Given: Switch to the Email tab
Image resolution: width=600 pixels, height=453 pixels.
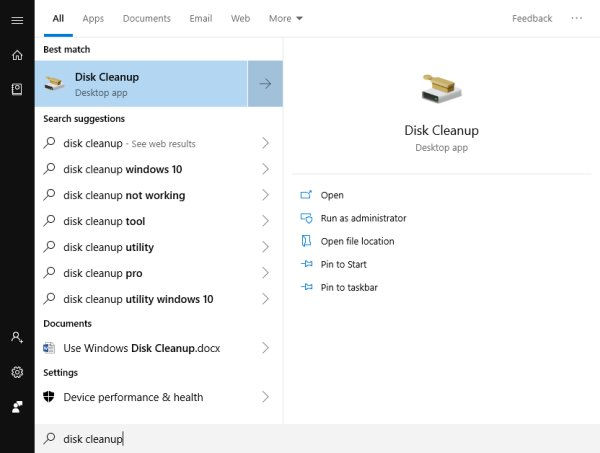Looking at the screenshot, I should tap(201, 18).
